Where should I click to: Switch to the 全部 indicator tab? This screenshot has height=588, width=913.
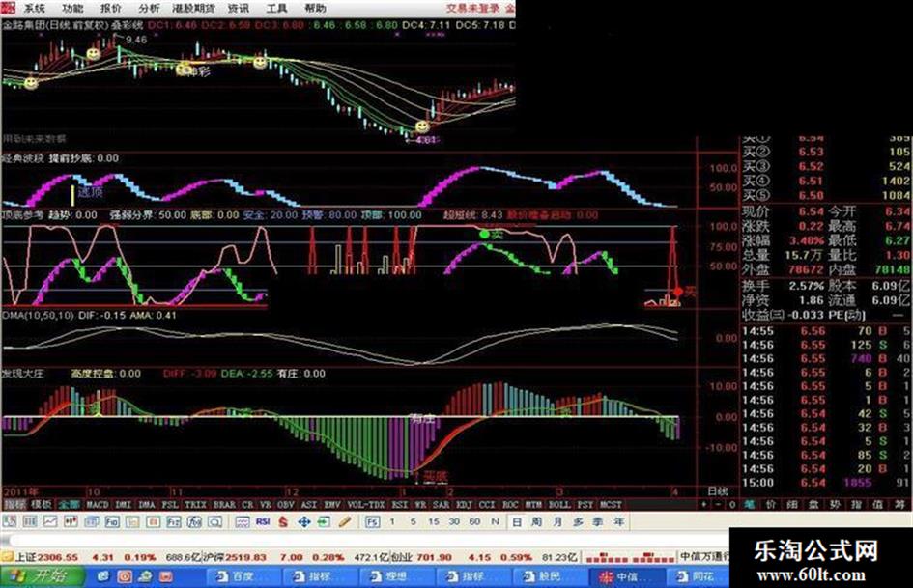[x=69, y=505]
